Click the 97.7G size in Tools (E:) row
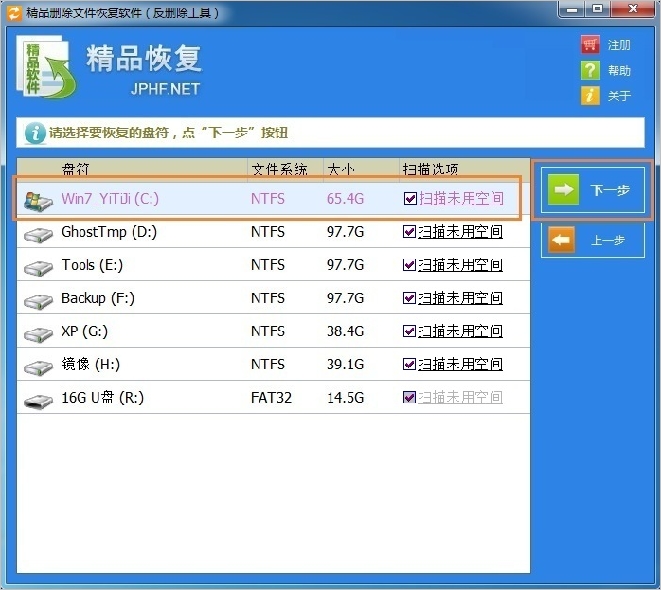The height and width of the screenshot is (590, 661). pos(345,265)
